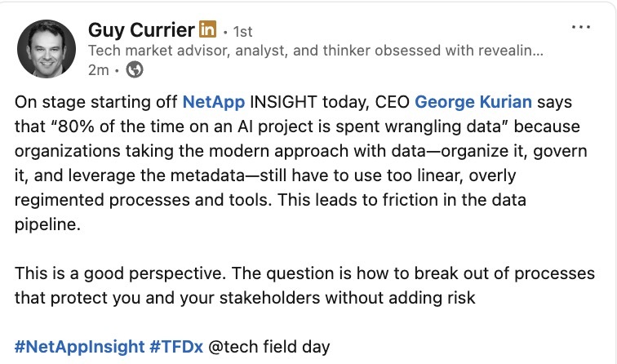
Task: Click the Tech market advisor headline text
Action: coord(315,51)
